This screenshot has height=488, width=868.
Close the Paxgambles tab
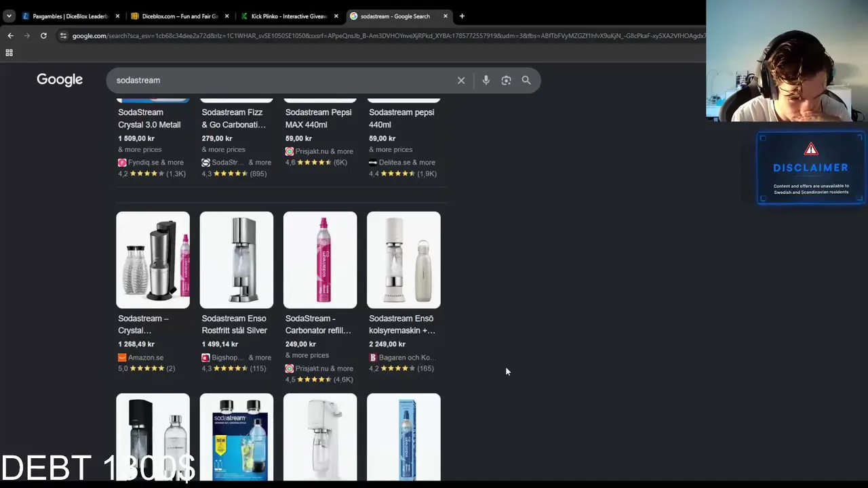tap(117, 16)
